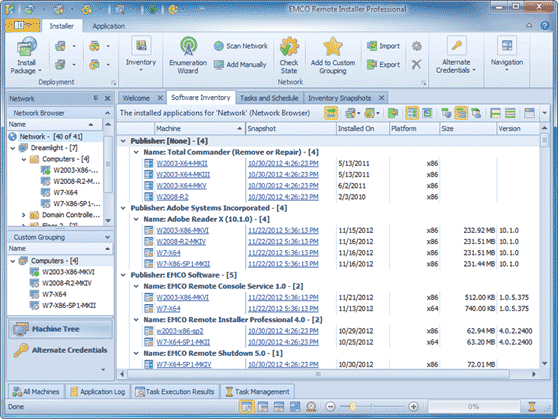Click Add to Custom Grouping star
The width and height of the screenshot is (558, 419).
pyautogui.click(x=333, y=55)
